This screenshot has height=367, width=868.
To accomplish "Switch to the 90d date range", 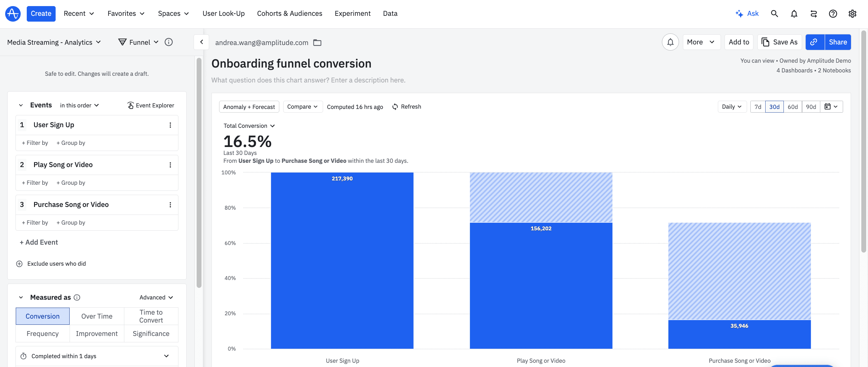I will 811,107.
